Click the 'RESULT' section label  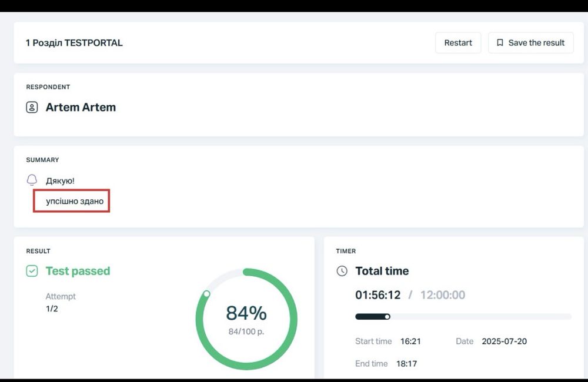coord(38,251)
